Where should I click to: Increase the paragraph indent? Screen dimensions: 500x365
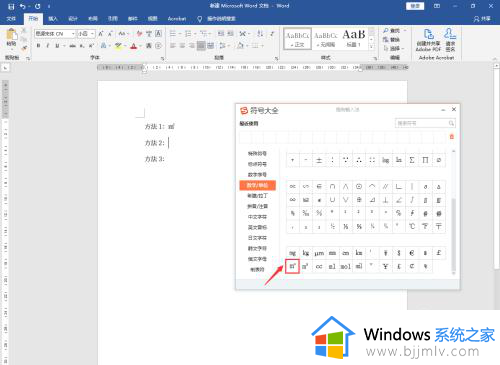tap(230, 34)
